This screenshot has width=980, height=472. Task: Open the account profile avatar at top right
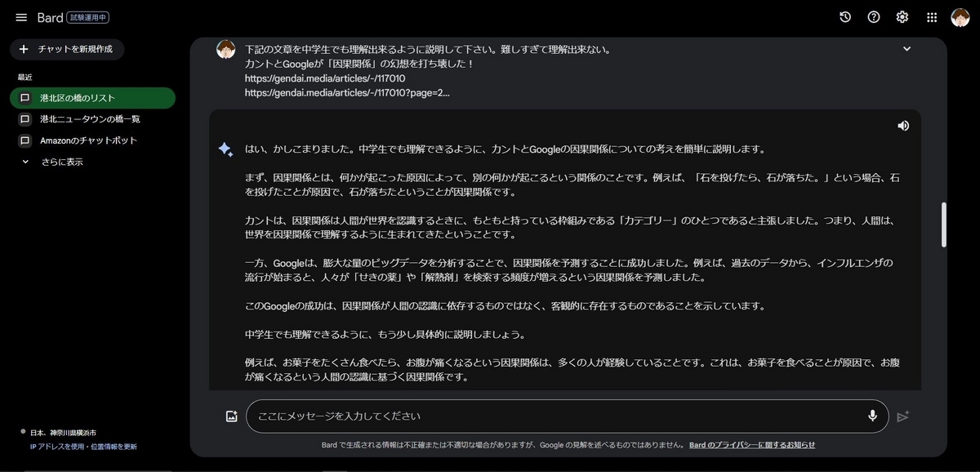point(960,17)
